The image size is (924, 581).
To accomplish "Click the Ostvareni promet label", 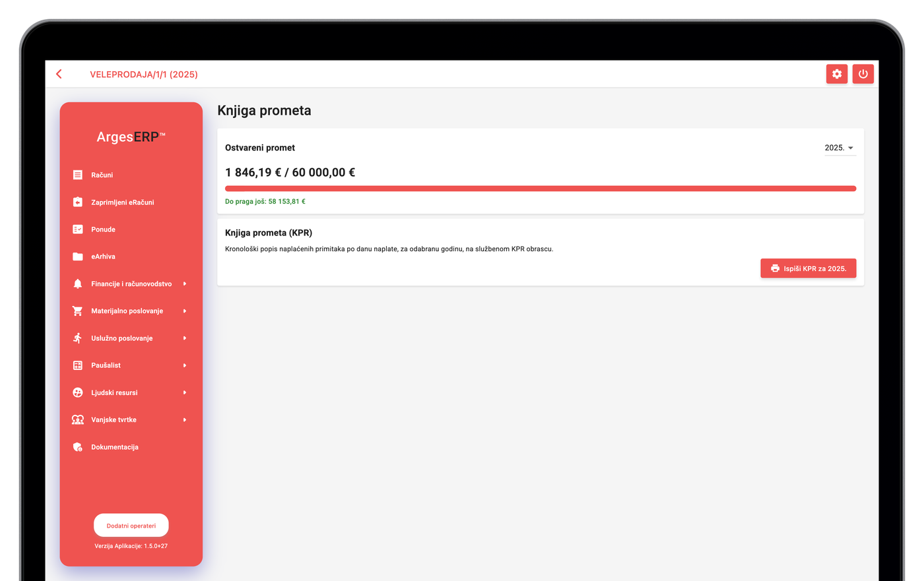I will (x=260, y=148).
